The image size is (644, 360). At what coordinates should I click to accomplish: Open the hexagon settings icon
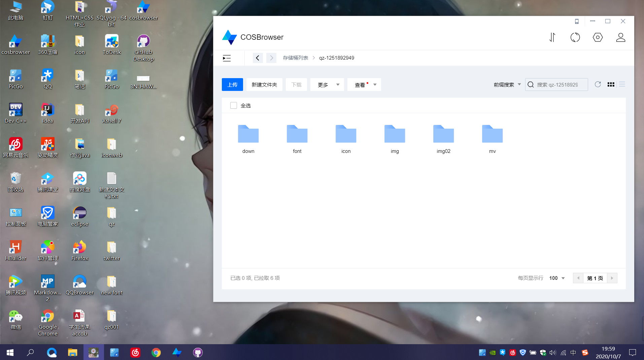pyautogui.click(x=598, y=37)
